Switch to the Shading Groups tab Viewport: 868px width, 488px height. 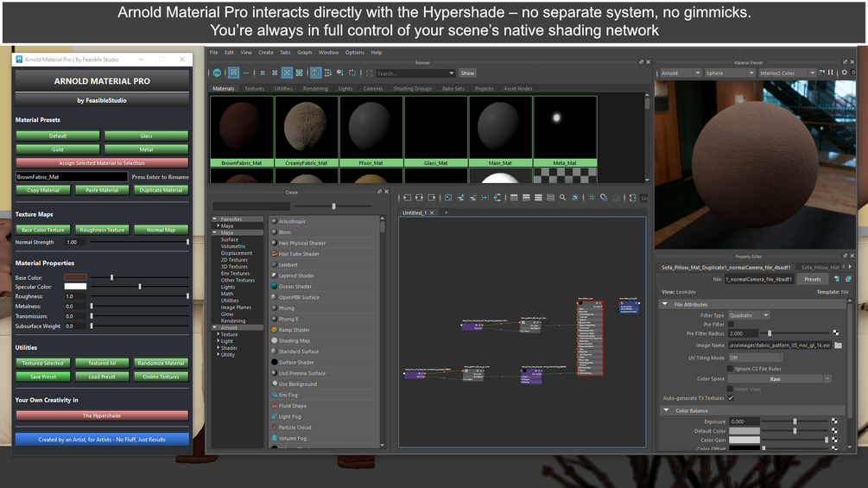(x=413, y=88)
